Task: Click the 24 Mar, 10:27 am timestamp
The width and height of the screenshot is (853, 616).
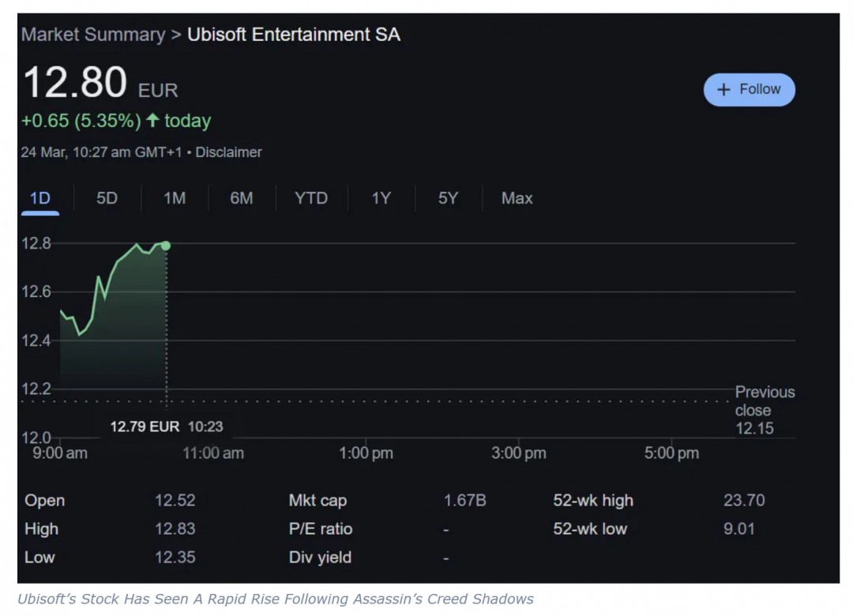Action: (x=101, y=152)
